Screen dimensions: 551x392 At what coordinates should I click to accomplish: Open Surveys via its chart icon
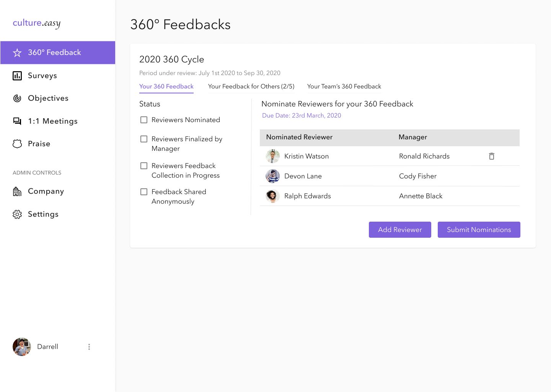point(17,76)
